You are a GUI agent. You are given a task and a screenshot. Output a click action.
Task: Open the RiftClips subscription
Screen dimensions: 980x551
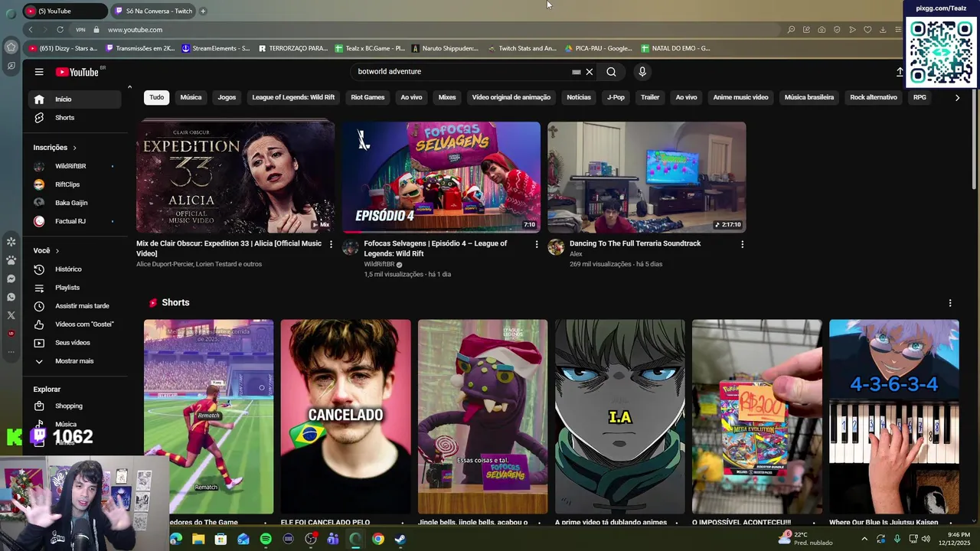pos(74,184)
